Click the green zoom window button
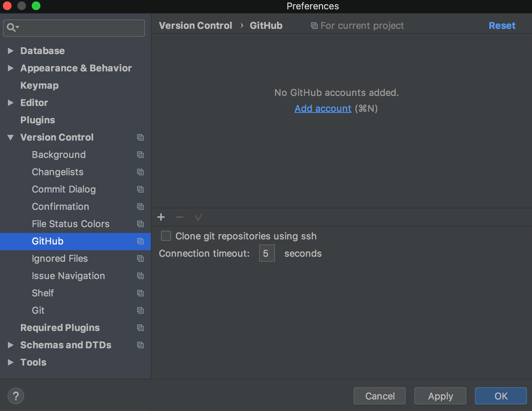The image size is (532, 411). click(x=36, y=6)
